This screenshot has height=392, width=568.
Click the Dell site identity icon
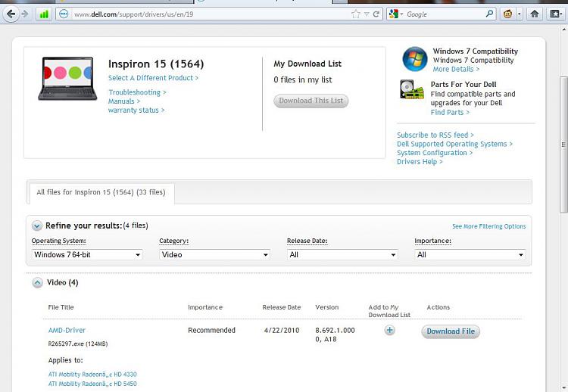[64, 14]
